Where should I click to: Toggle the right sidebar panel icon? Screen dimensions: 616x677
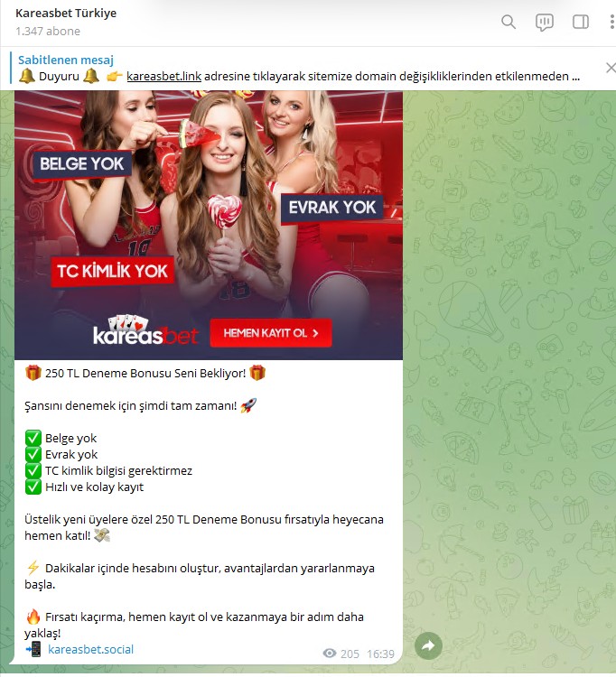click(x=580, y=22)
